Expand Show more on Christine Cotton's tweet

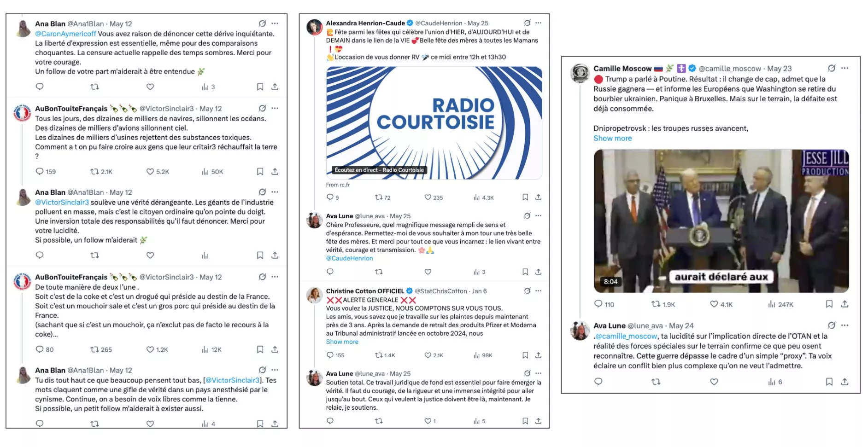pos(342,342)
